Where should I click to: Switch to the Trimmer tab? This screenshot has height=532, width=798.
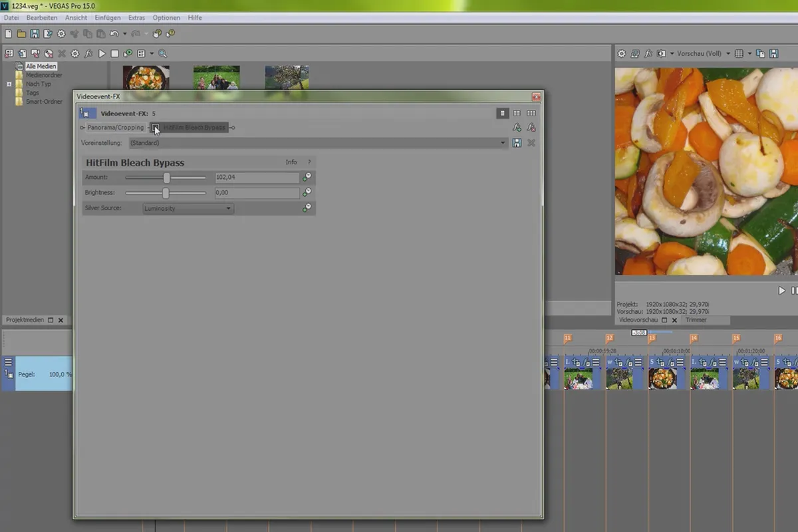(x=696, y=320)
